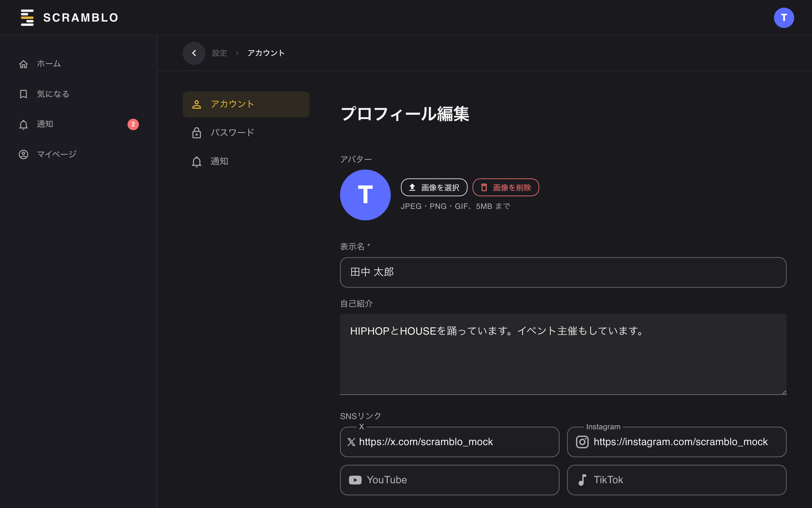
Task: Click the lock icon beside パスワード
Action: (197, 133)
